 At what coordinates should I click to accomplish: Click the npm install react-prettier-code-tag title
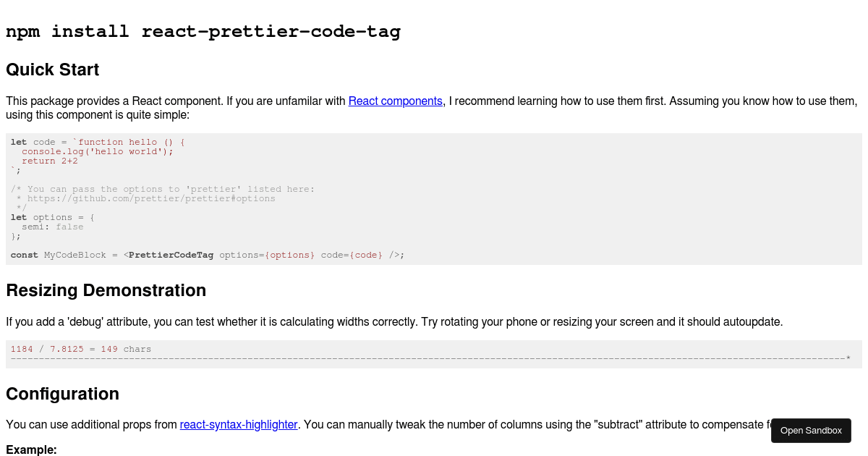point(203,32)
